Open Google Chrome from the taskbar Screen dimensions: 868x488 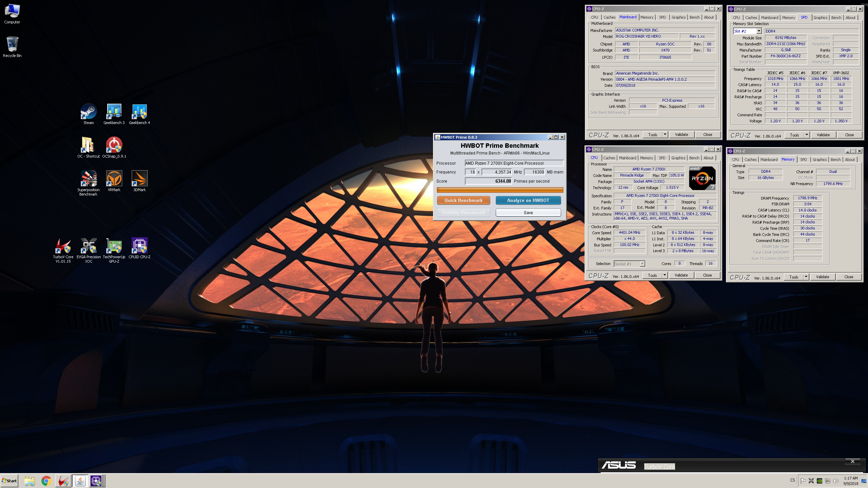pyautogui.click(x=46, y=481)
